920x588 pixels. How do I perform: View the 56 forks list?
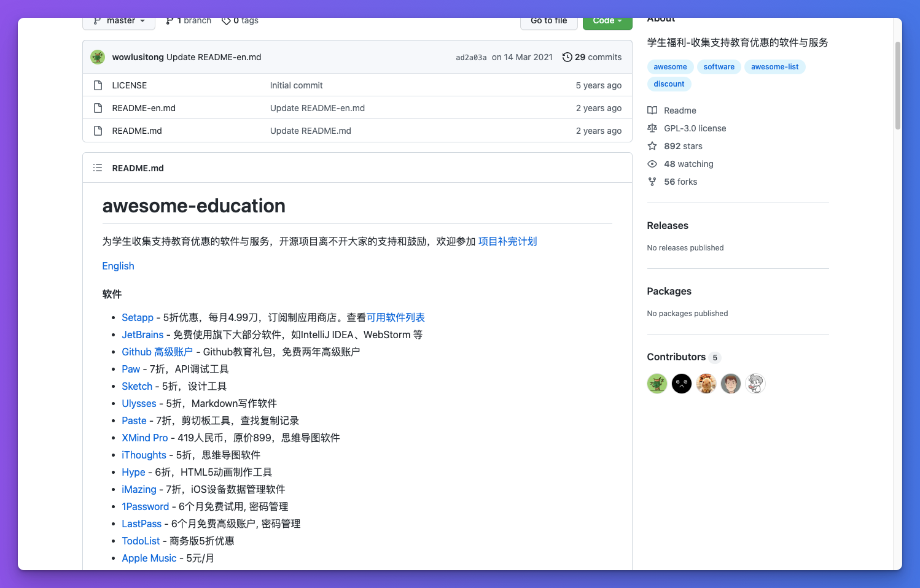pyautogui.click(x=680, y=182)
